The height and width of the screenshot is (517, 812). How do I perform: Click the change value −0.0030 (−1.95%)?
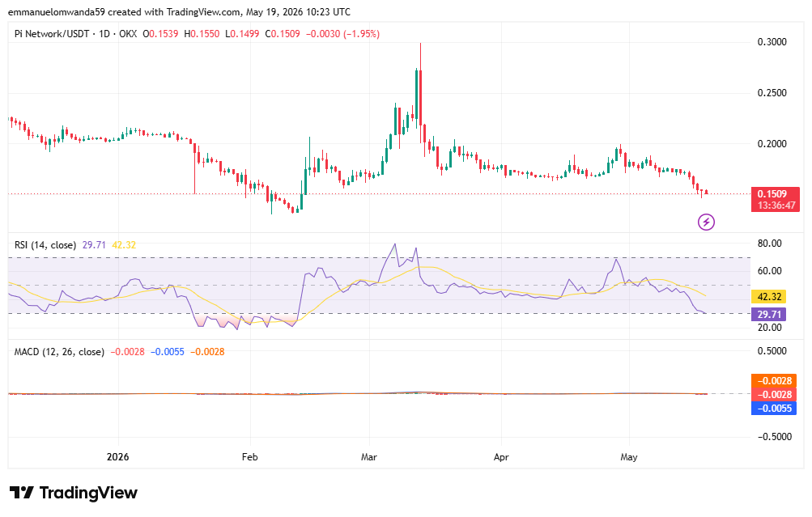pyautogui.click(x=342, y=34)
